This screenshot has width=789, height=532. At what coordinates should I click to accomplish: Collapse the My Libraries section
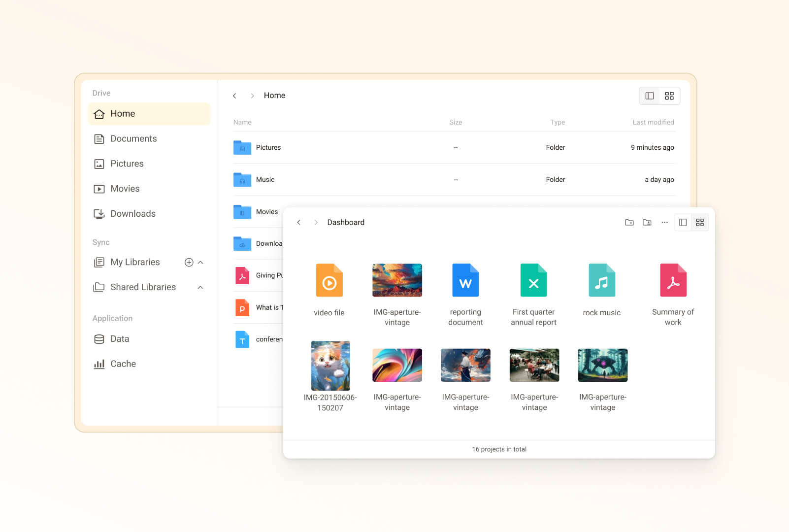(x=200, y=262)
